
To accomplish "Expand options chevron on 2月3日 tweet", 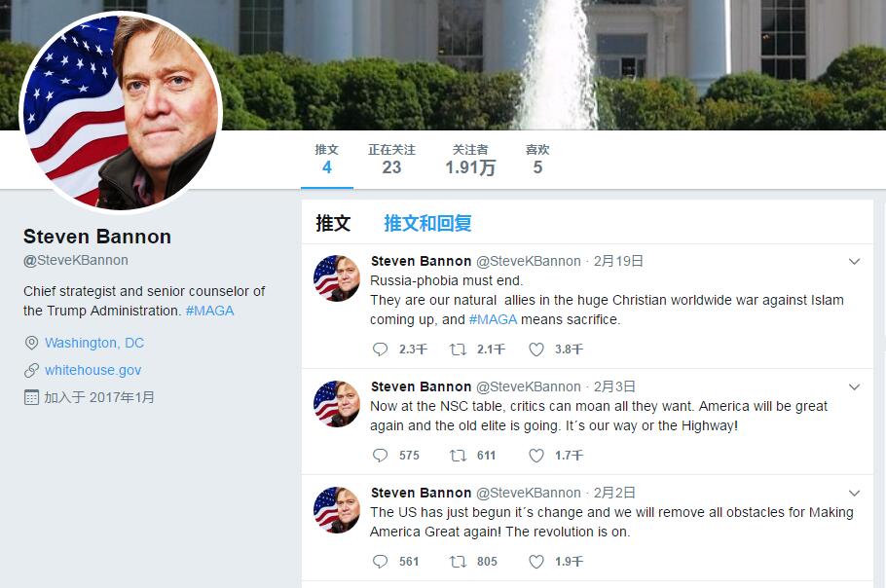I will point(855,386).
